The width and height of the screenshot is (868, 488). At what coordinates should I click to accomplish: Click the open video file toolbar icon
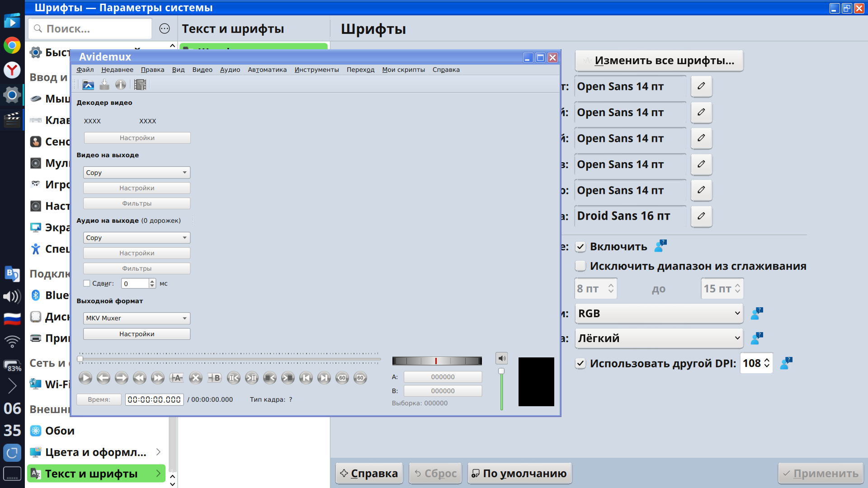pos(88,85)
